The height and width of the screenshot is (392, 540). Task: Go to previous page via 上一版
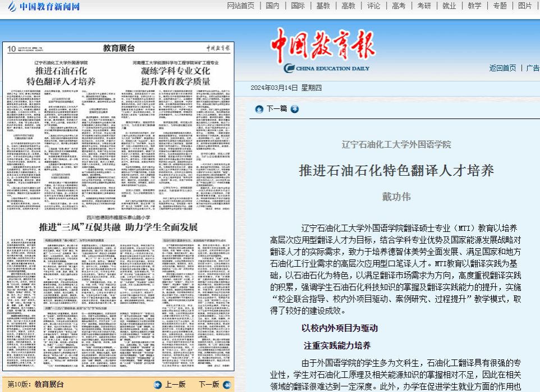175,385
